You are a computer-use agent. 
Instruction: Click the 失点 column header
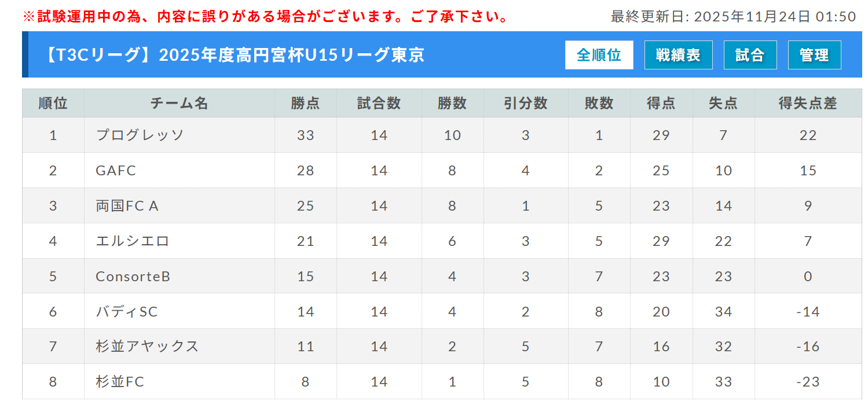point(723,104)
